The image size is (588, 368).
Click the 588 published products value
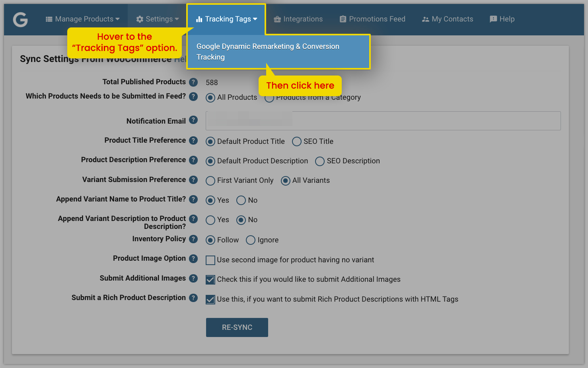212,83
